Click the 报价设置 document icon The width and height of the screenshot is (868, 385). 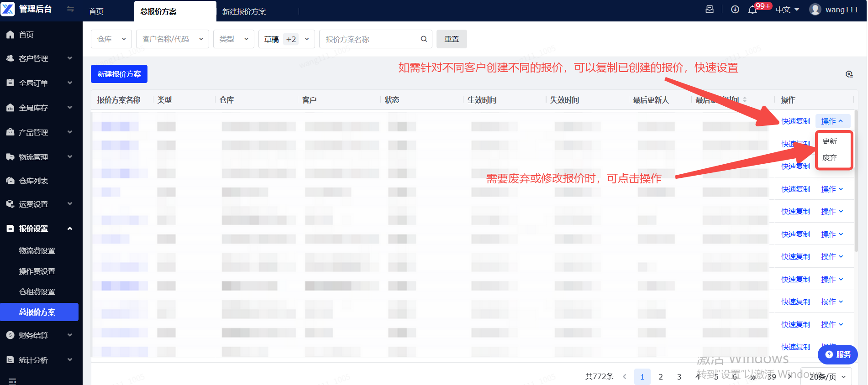10,229
